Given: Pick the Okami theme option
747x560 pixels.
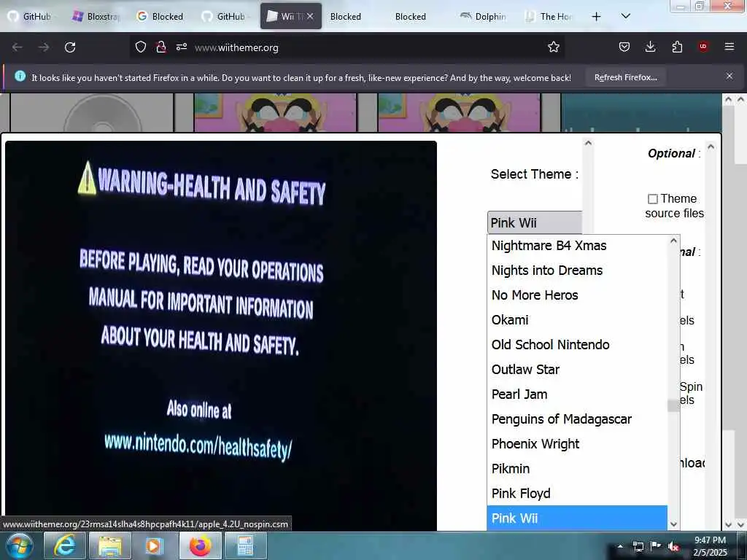Looking at the screenshot, I should [577, 320].
